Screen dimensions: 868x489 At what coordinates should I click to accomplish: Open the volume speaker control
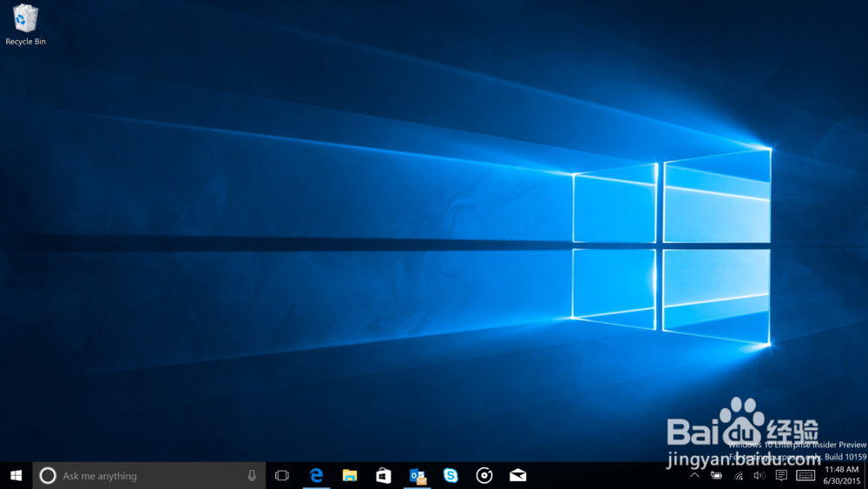pos(759,476)
